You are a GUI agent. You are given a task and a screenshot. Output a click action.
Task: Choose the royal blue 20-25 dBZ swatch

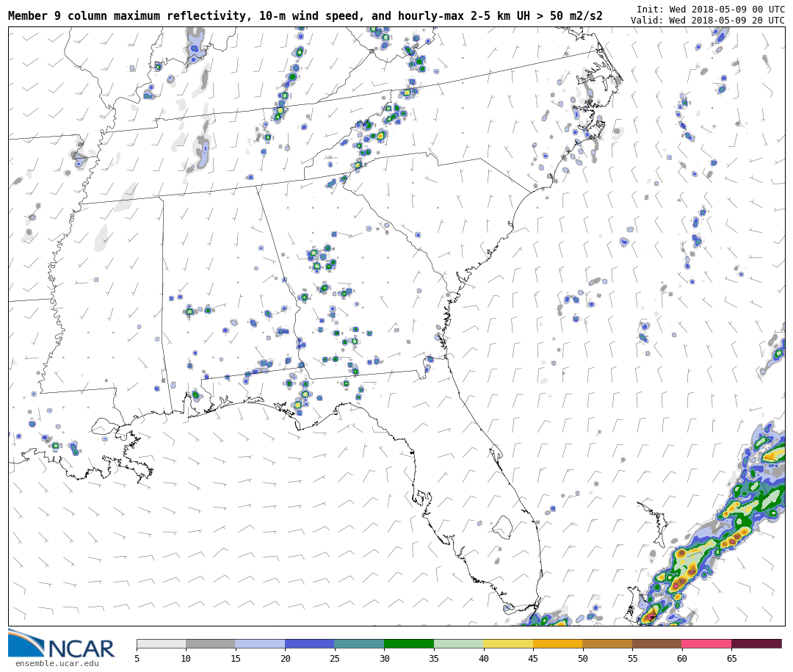pyautogui.click(x=310, y=643)
